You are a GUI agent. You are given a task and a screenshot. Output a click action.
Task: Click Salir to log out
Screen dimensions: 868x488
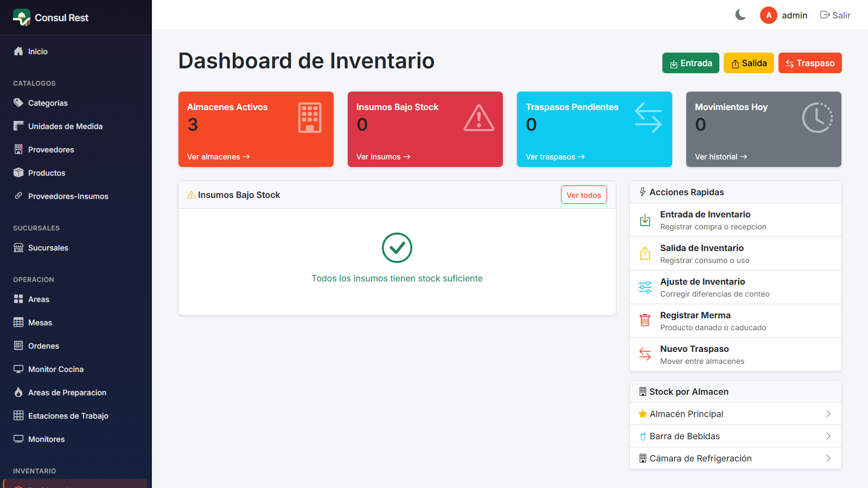tap(835, 15)
